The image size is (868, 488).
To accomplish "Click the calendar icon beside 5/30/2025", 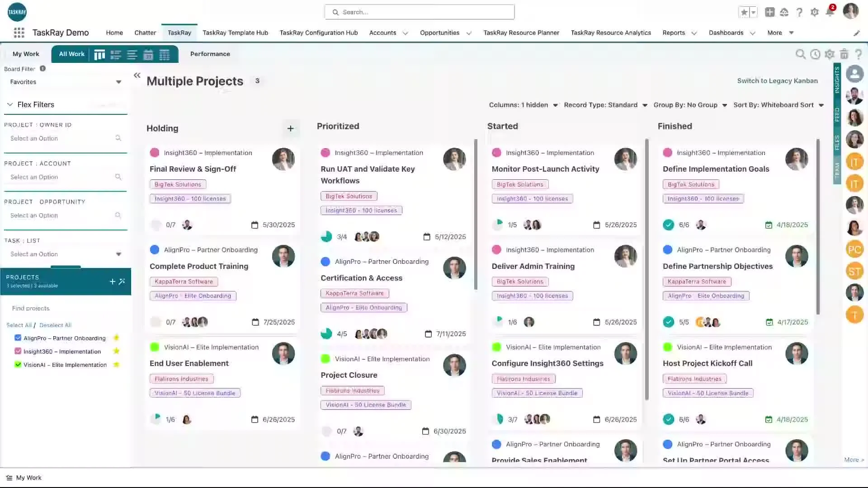I will (255, 225).
